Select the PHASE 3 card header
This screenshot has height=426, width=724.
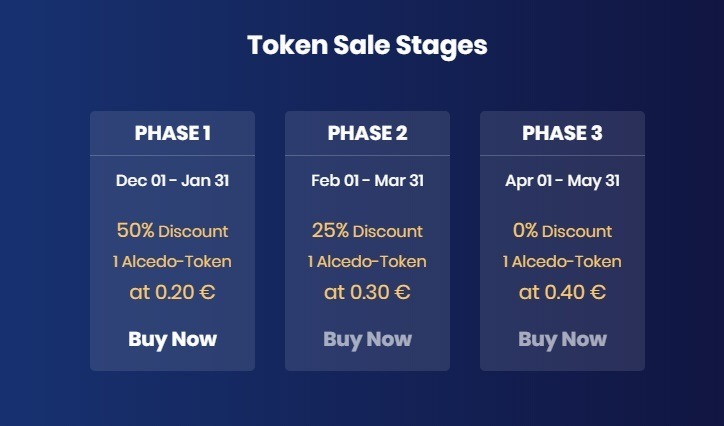click(562, 133)
